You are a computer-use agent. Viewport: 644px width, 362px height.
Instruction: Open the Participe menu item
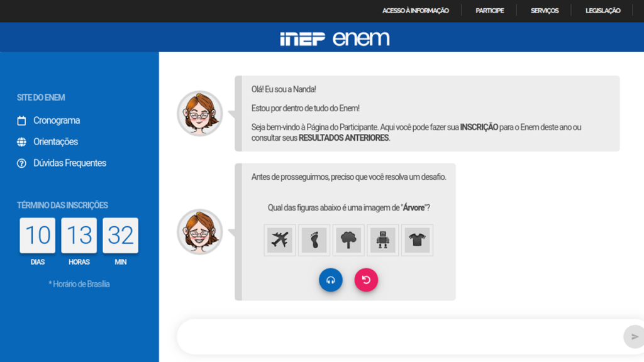tap(489, 11)
